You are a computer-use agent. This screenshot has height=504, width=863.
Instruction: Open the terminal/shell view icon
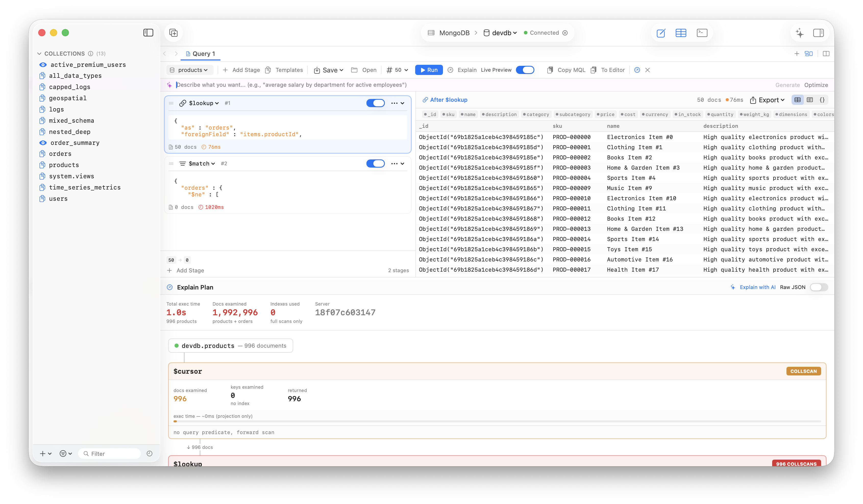tap(702, 33)
